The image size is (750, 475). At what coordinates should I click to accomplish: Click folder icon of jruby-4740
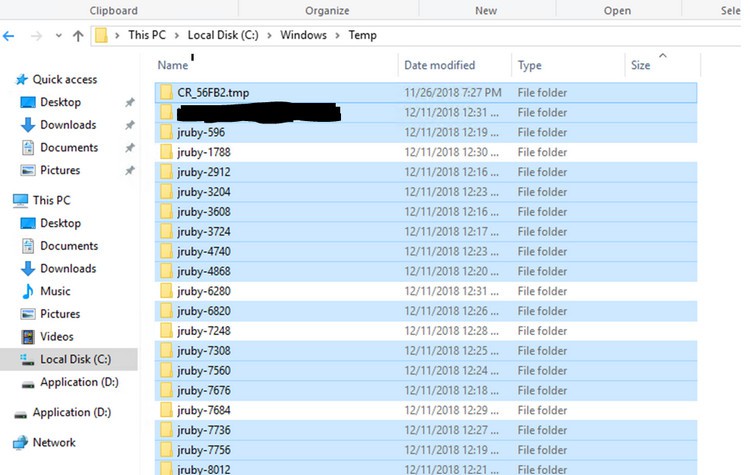[x=166, y=251]
